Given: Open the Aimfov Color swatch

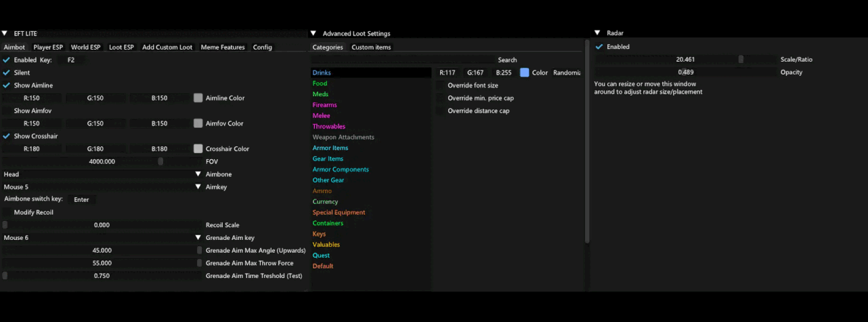Looking at the screenshot, I should point(198,123).
